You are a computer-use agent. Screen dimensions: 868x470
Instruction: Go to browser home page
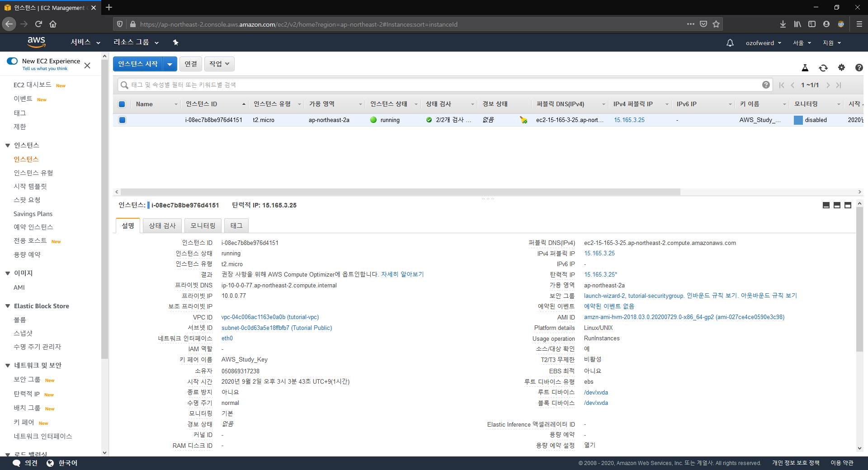53,24
